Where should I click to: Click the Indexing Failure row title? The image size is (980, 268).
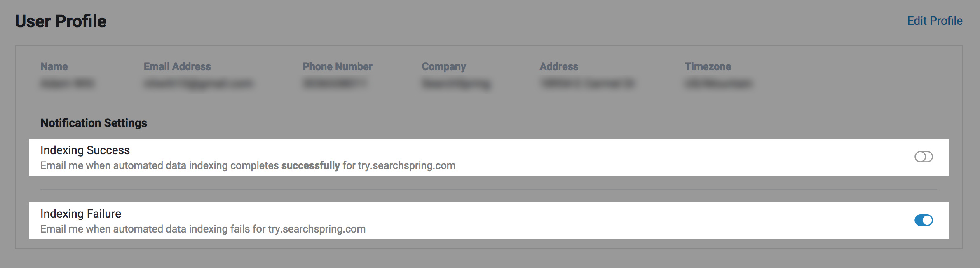click(81, 214)
